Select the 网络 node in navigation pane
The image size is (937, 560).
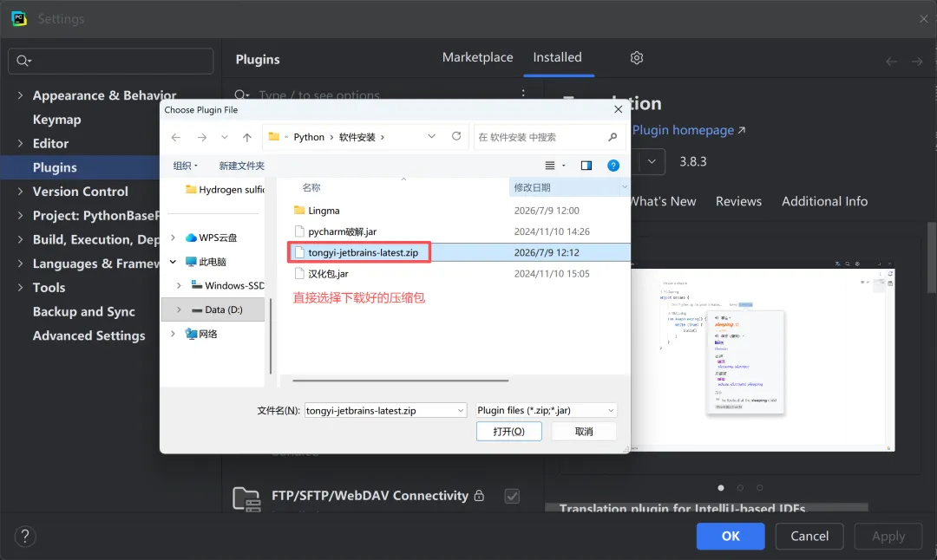(x=208, y=334)
